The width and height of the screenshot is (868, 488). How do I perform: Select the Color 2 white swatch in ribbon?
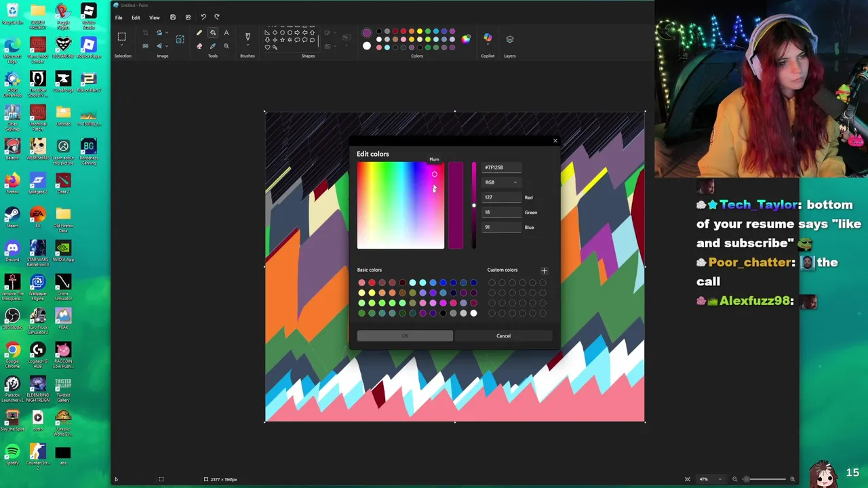(367, 46)
